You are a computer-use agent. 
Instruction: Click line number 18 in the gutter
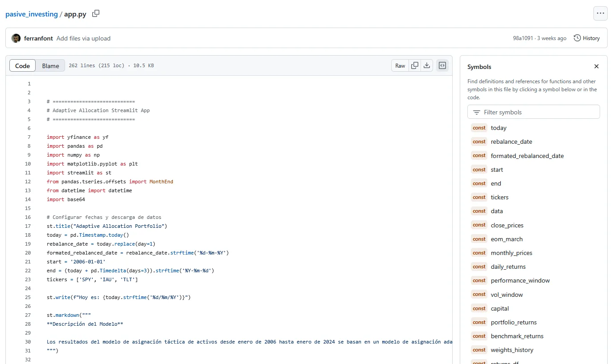[29, 235]
